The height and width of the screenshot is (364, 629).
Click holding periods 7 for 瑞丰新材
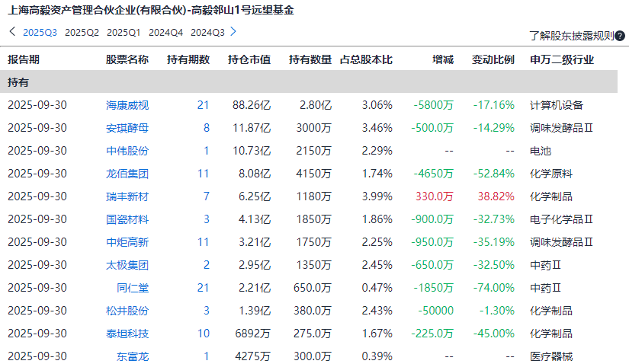(x=206, y=196)
